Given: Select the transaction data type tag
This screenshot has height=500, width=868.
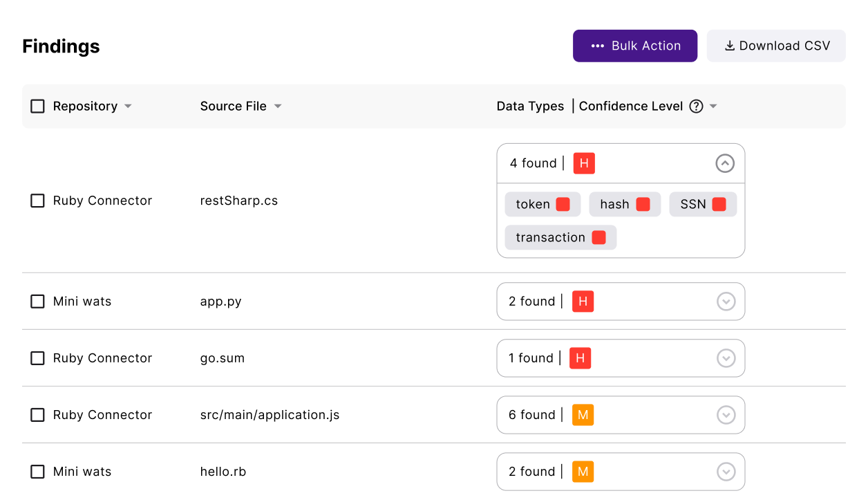Looking at the screenshot, I should click(x=560, y=237).
